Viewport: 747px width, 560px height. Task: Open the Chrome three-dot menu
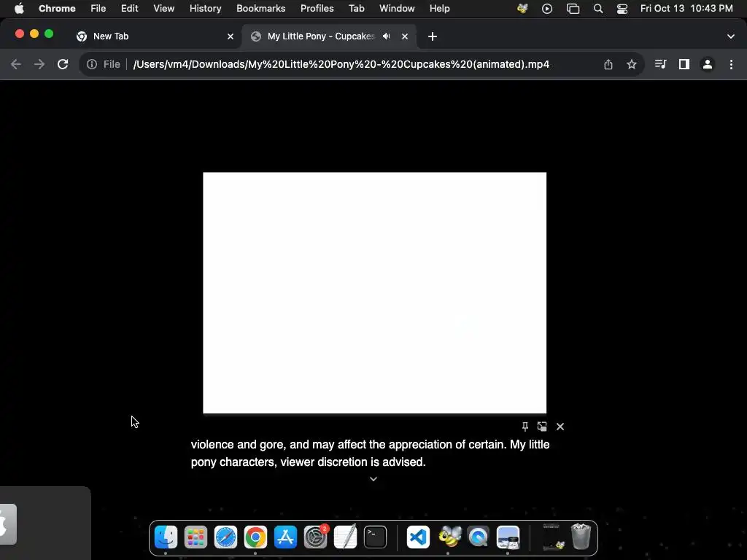click(x=731, y=64)
